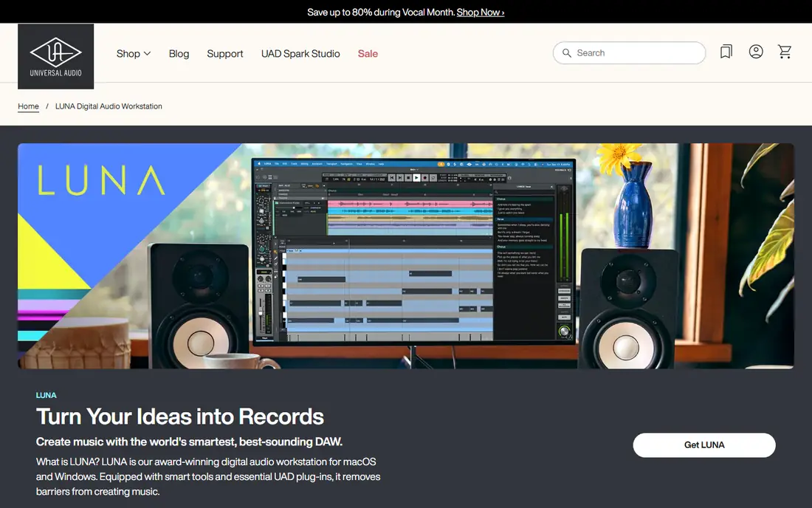Open the saved items bookmark icon

(726, 52)
